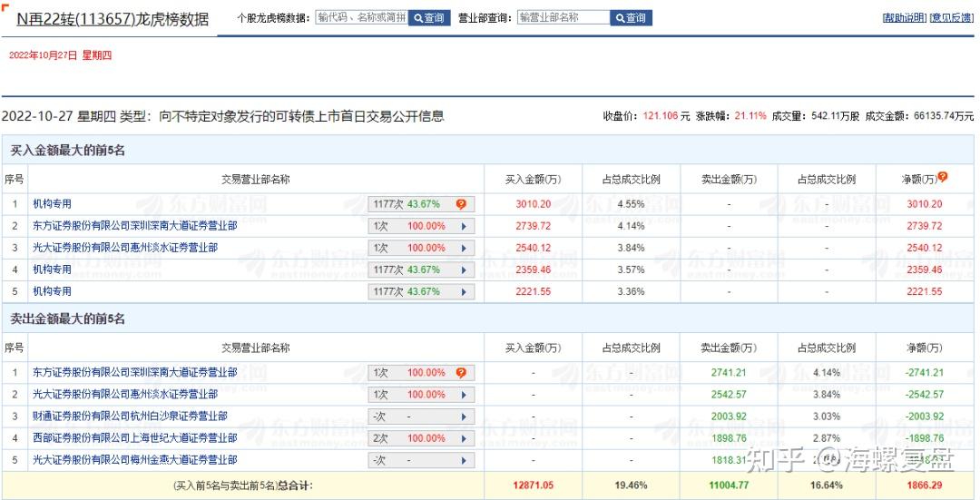Click the closing price 121.106 value
This screenshot has width=980, height=500.
coord(660,116)
